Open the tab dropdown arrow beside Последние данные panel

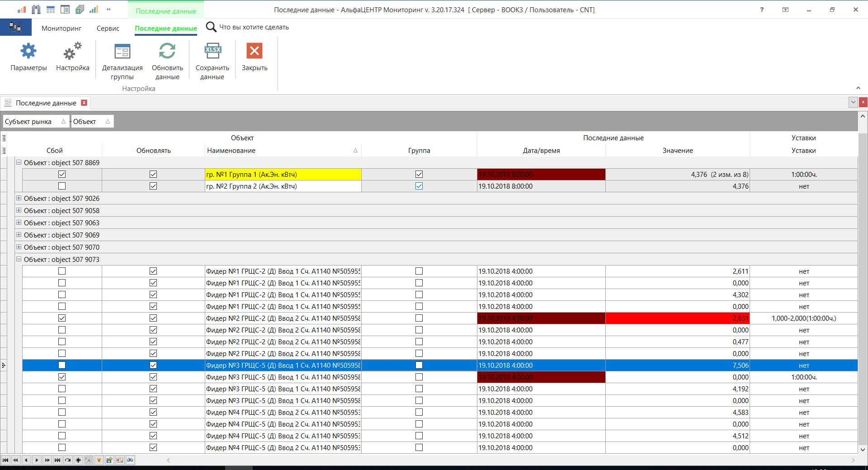853,102
